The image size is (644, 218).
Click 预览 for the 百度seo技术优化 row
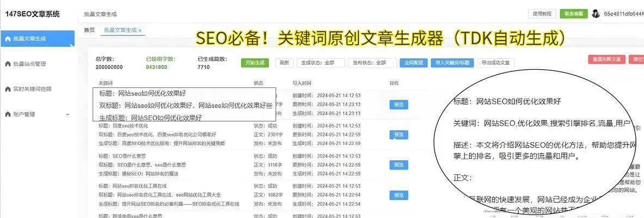pyautogui.click(x=398, y=135)
